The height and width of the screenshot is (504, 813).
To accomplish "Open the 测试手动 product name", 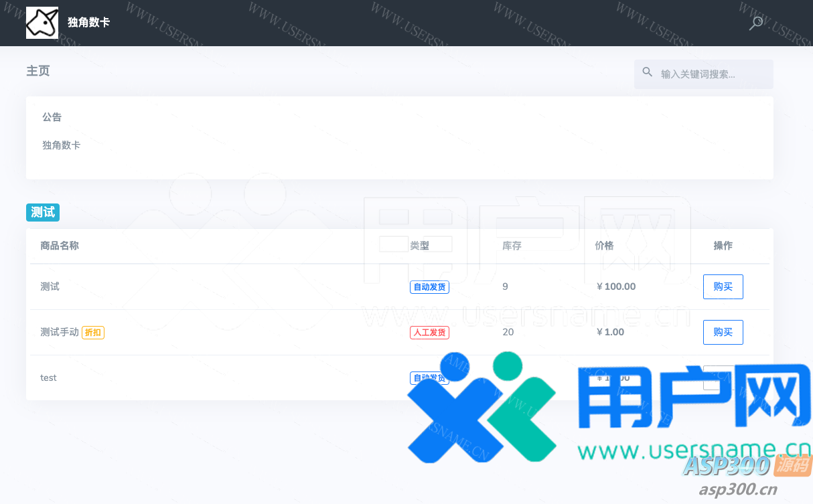I will pos(60,332).
